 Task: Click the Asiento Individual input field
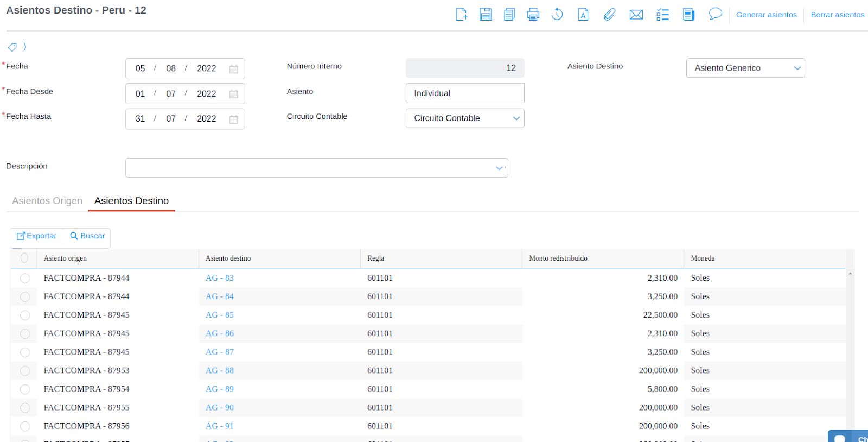pos(464,93)
